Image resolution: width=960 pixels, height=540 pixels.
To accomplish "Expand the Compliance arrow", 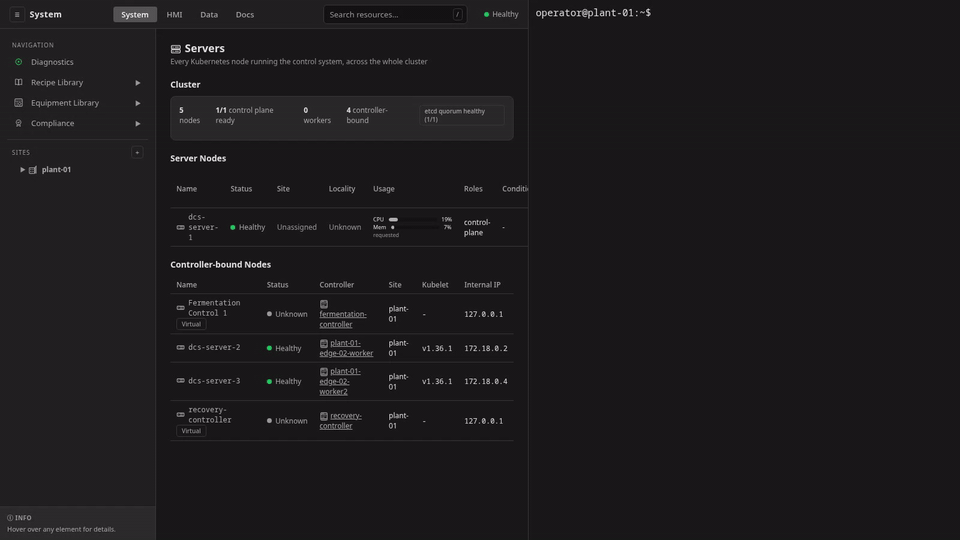I will tap(138, 124).
